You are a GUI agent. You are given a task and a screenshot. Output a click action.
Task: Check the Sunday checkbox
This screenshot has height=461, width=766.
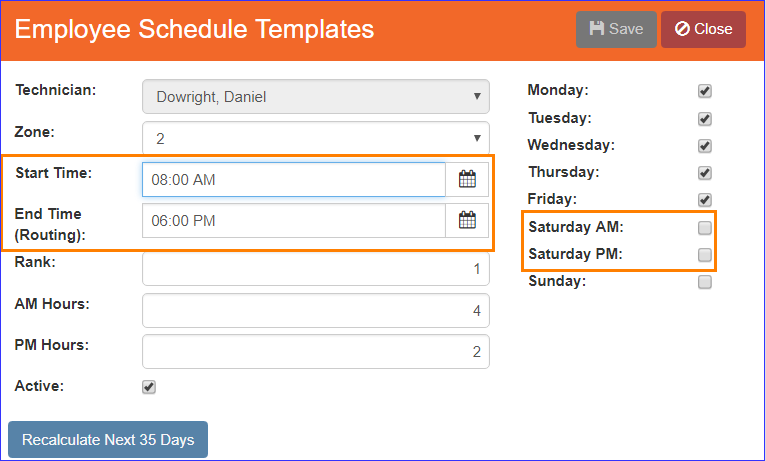[704, 282]
